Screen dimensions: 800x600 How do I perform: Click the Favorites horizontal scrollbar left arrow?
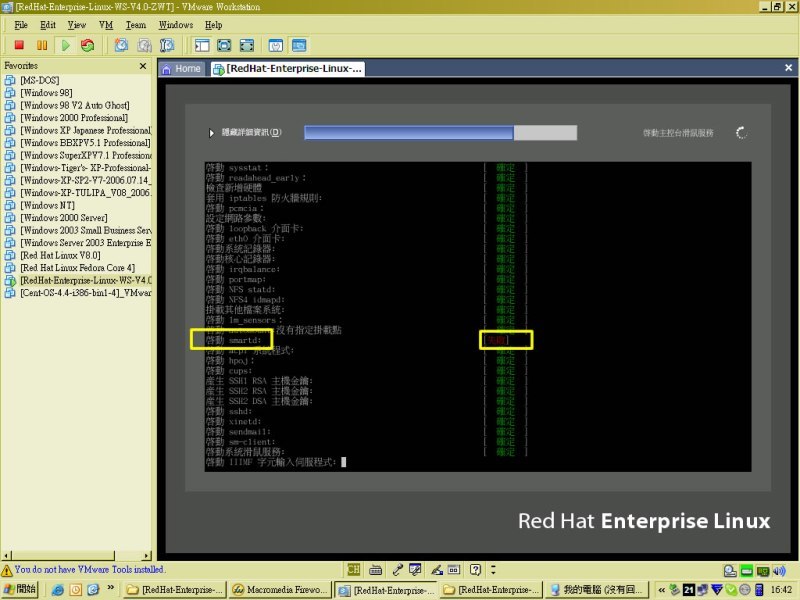point(6,555)
